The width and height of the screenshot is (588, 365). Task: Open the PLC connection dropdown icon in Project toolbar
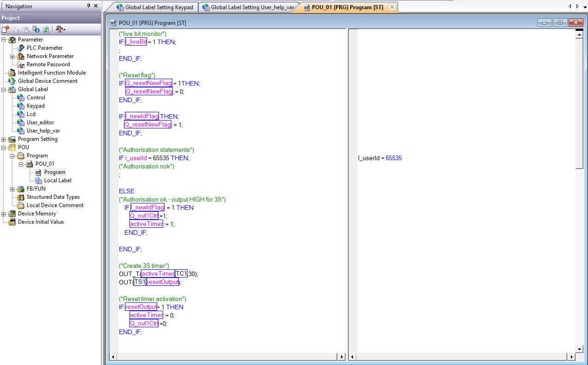pyautogui.click(x=60, y=29)
